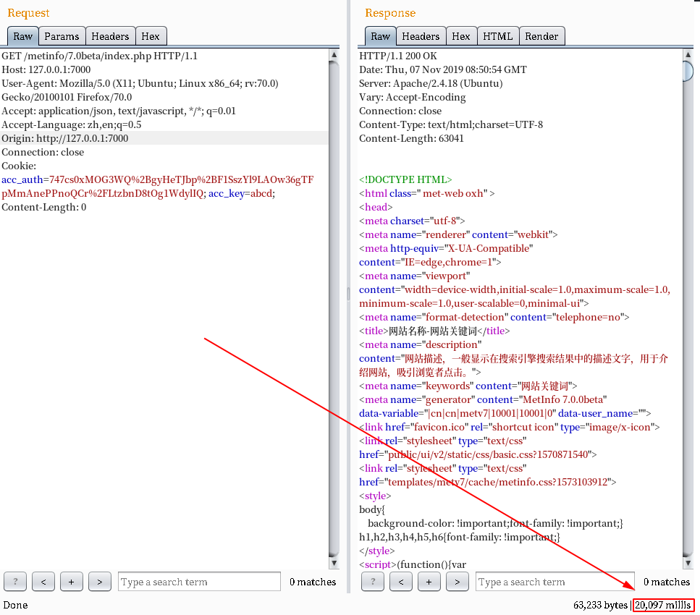Open the Response Render tab
Viewport: 700px width, 615px height.
[542, 36]
